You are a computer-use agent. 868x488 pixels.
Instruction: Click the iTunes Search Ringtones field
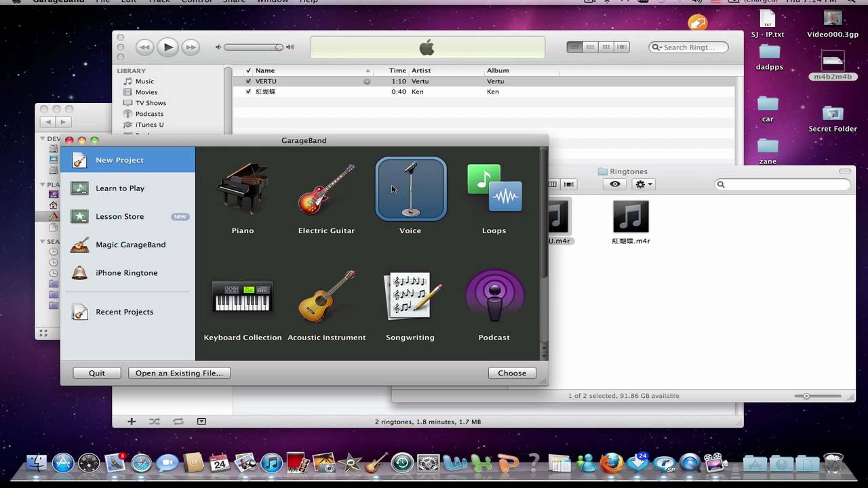click(x=688, y=47)
